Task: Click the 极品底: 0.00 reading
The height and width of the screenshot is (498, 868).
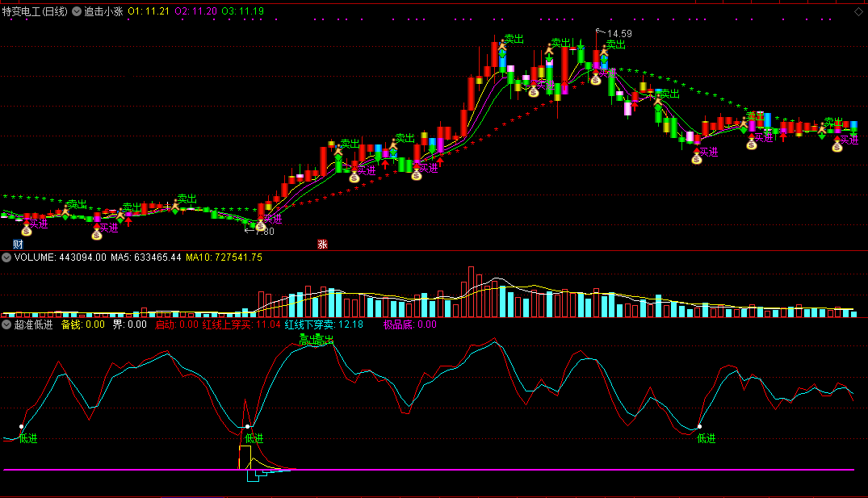Action: (410, 324)
